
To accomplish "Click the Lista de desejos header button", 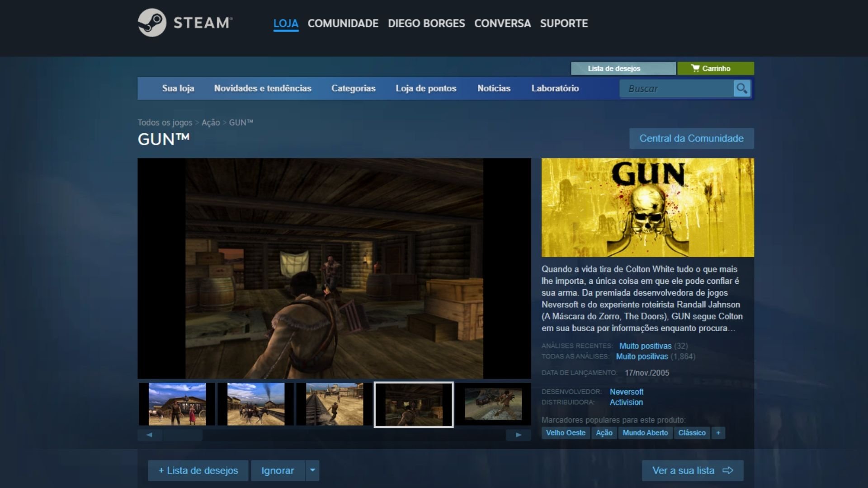I will coord(623,68).
